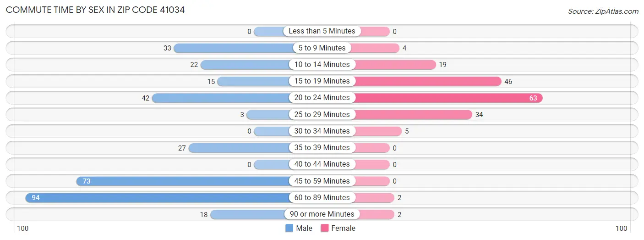Click the Female legend color swatch
Image resolution: width=644 pixels, height=240 pixels.
(325, 228)
